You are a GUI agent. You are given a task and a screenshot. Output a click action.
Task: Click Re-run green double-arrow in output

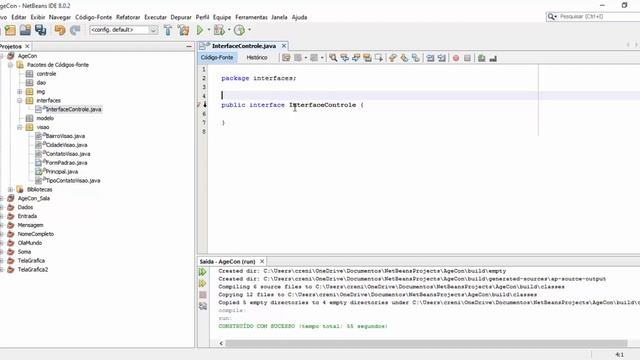pos(202,272)
